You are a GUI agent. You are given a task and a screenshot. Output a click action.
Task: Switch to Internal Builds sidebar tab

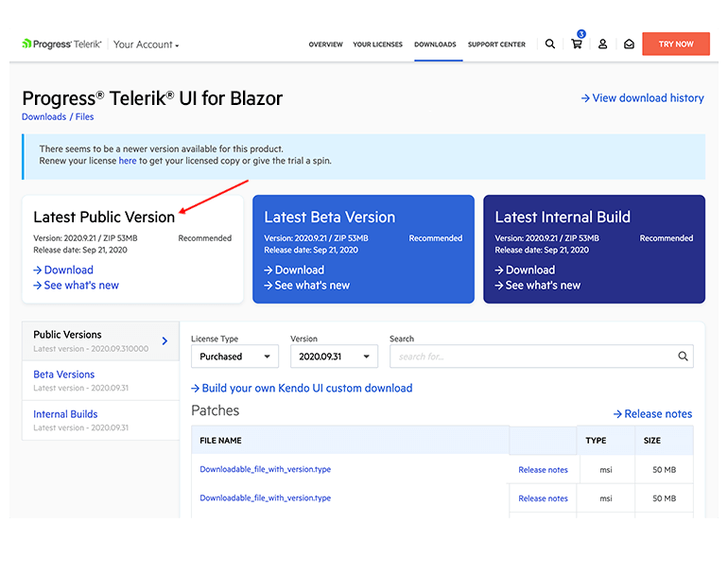101,420
